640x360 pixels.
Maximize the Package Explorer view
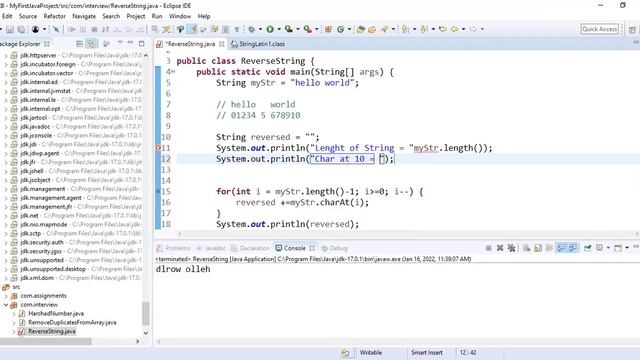tap(142, 43)
